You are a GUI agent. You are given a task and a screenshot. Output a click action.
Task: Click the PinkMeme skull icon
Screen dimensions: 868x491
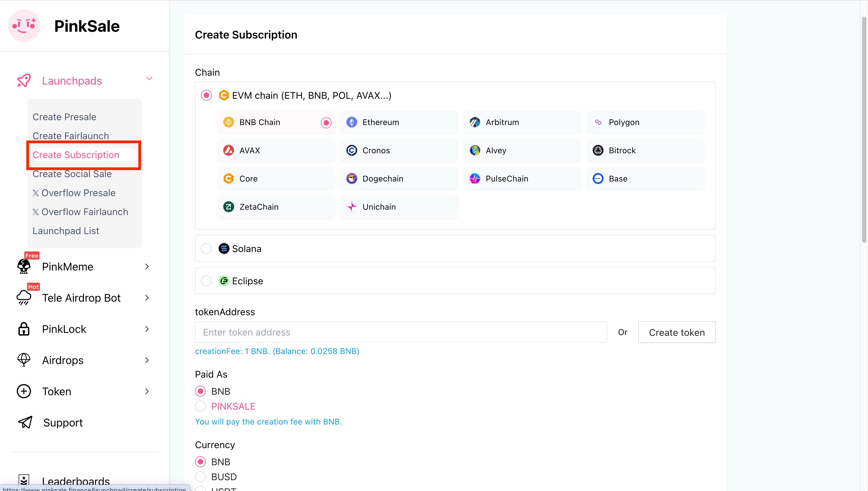tap(24, 266)
